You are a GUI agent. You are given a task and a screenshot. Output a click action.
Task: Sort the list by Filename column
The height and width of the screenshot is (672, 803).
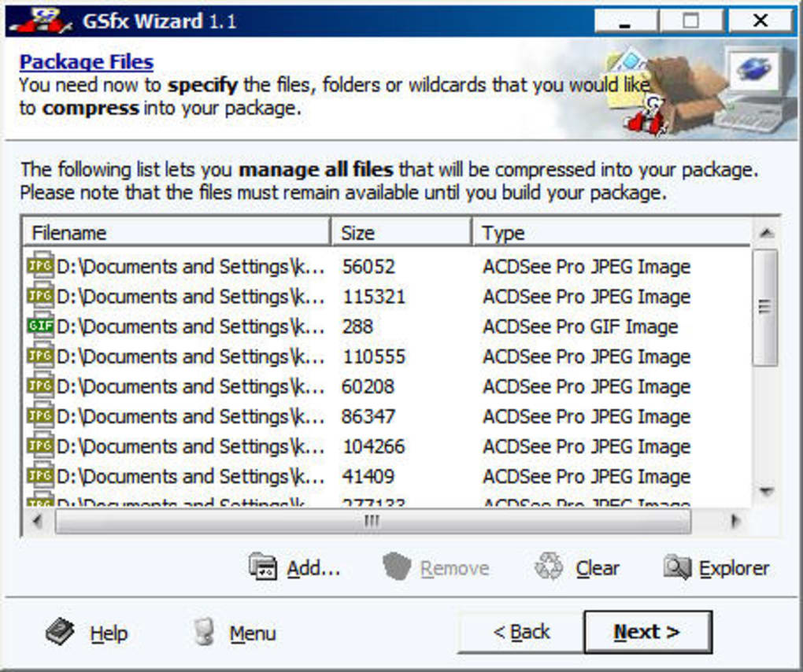[x=176, y=232]
